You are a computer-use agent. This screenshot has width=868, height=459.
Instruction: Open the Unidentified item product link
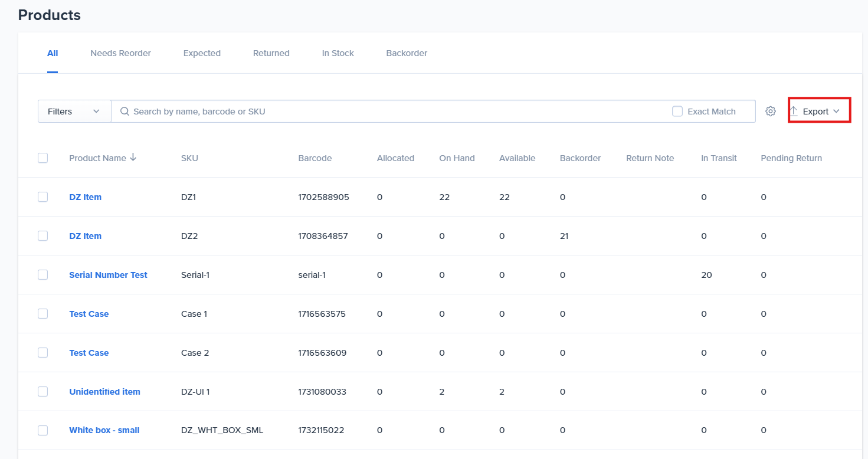click(x=104, y=392)
